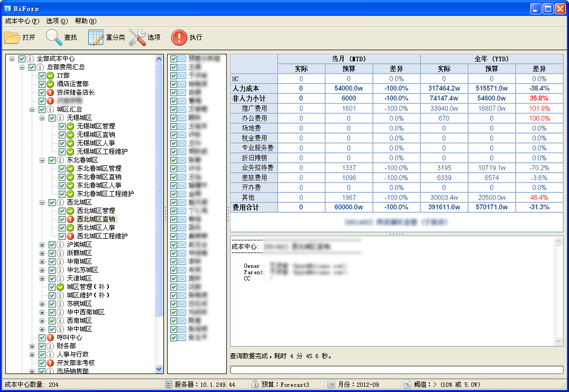Viewport: 569px width, 392px height.
Task: Select the 资深储备店长 tree item
Action: point(76,92)
